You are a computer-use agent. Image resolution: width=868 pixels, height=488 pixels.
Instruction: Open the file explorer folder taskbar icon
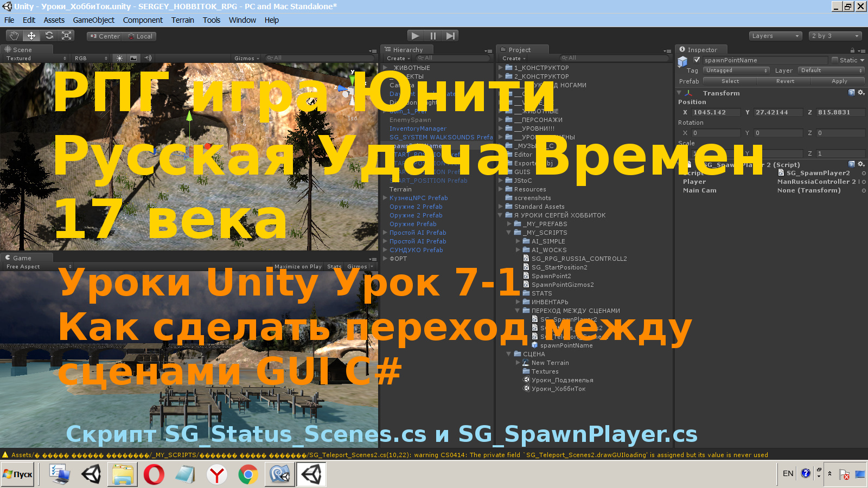click(x=123, y=474)
